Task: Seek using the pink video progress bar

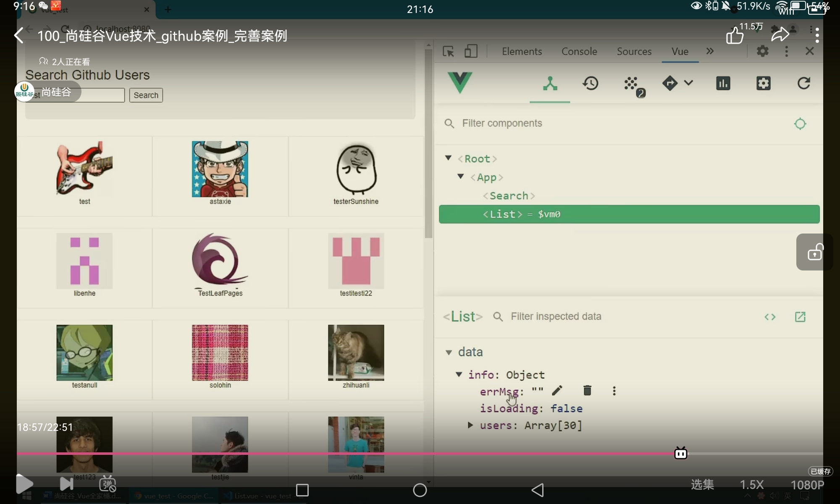Action: [x=336, y=454]
